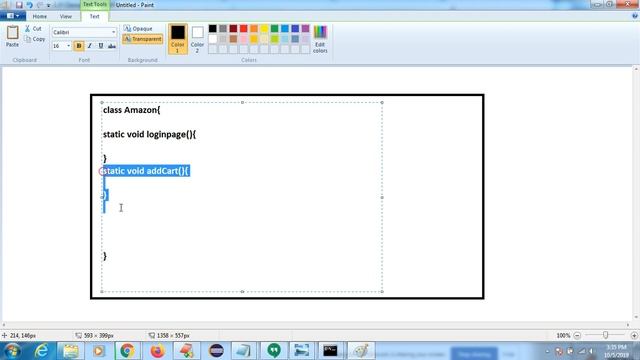This screenshot has width=640, height=360.
Task: Click in the 'static void loginpage(){' line
Action: (x=149, y=135)
